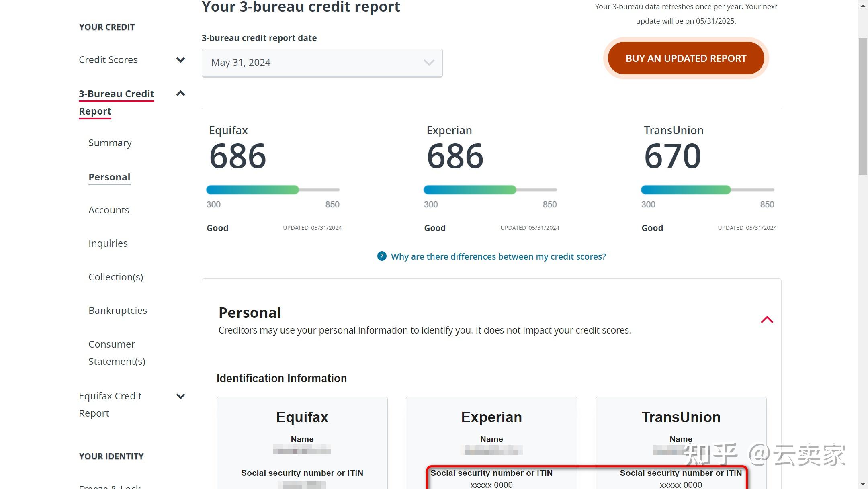Click the Experian 686 credit score
Viewport: 868px width, 489px height.
455,156
